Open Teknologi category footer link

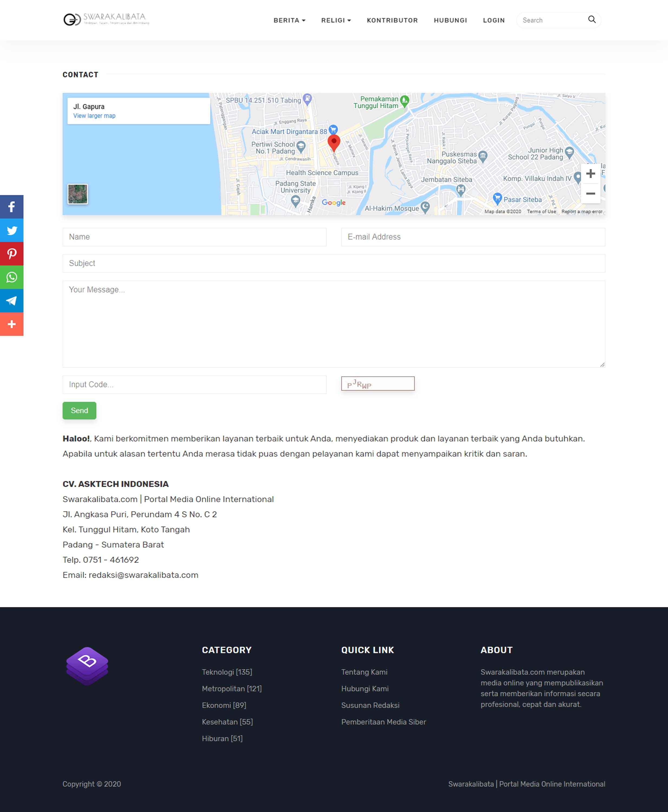pos(227,672)
